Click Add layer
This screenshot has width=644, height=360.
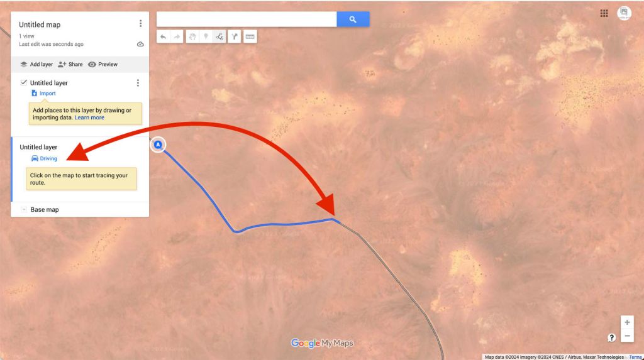pyautogui.click(x=36, y=65)
